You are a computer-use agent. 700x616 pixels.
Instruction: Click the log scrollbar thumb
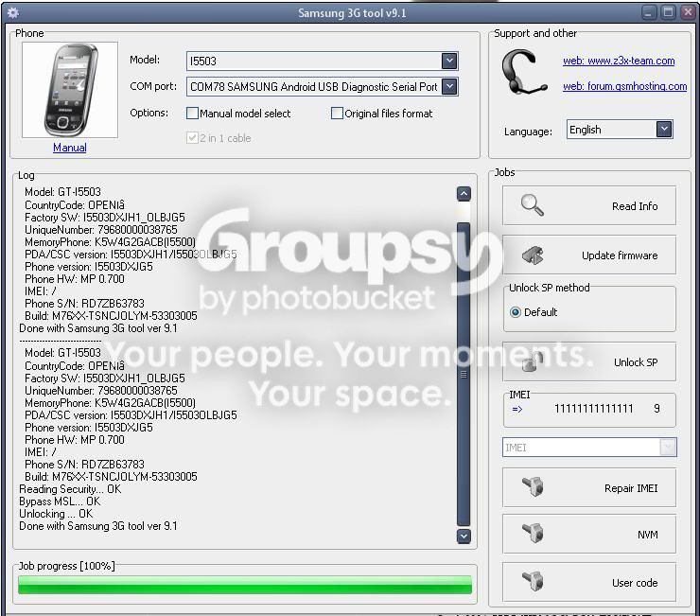point(464,375)
